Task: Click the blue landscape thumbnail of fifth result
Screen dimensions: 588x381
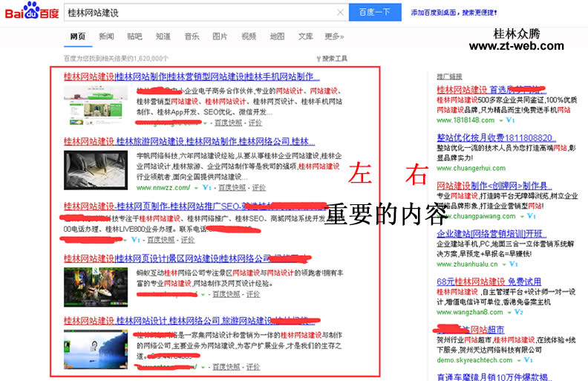Action: coord(96,350)
